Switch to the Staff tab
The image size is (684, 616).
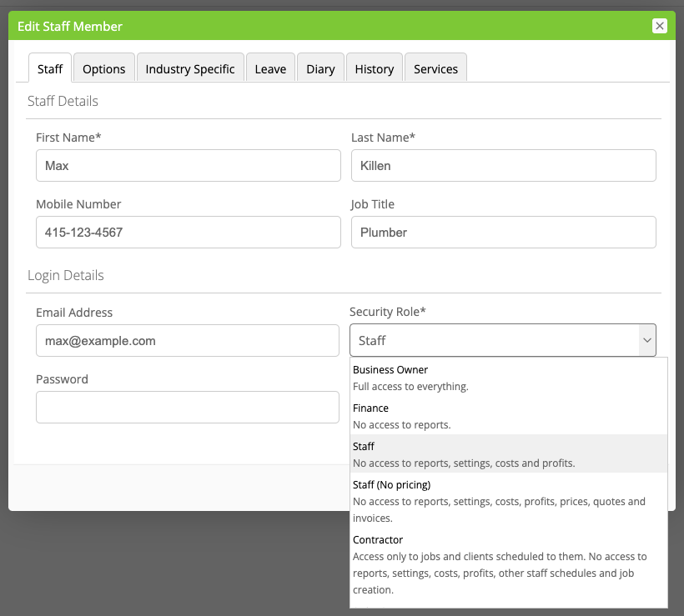[x=50, y=68]
